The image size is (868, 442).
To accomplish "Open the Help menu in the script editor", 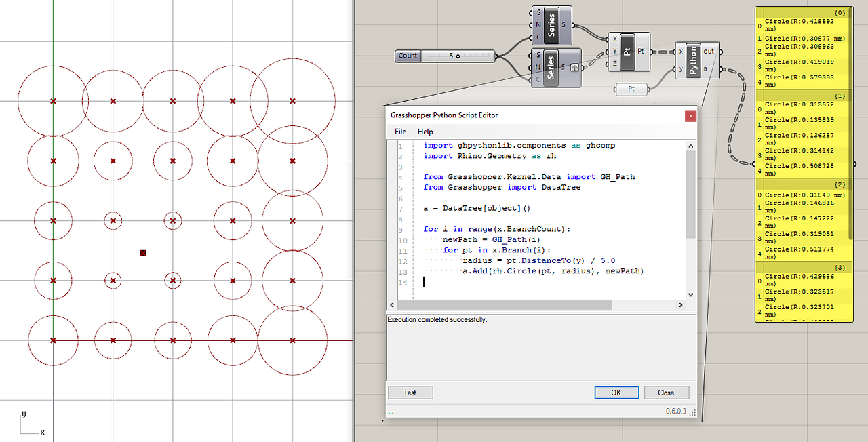I will pos(425,132).
